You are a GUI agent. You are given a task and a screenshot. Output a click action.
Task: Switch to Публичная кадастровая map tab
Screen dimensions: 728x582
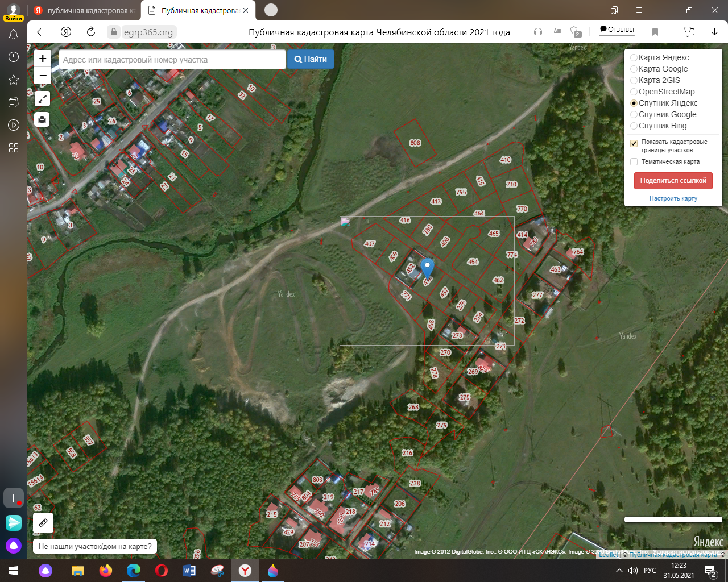click(x=198, y=10)
